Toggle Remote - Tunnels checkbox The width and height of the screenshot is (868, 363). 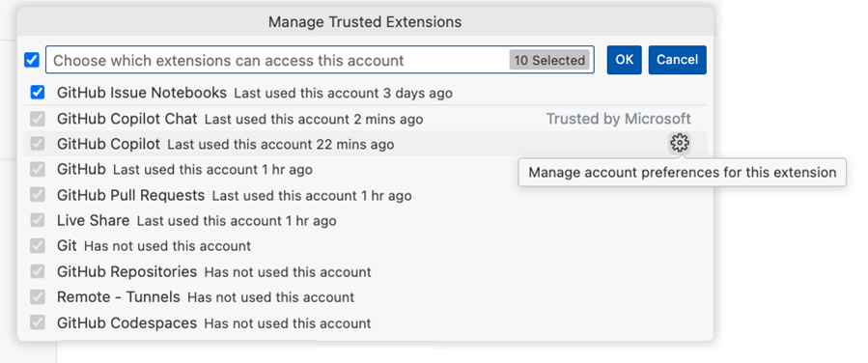coord(37,297)
